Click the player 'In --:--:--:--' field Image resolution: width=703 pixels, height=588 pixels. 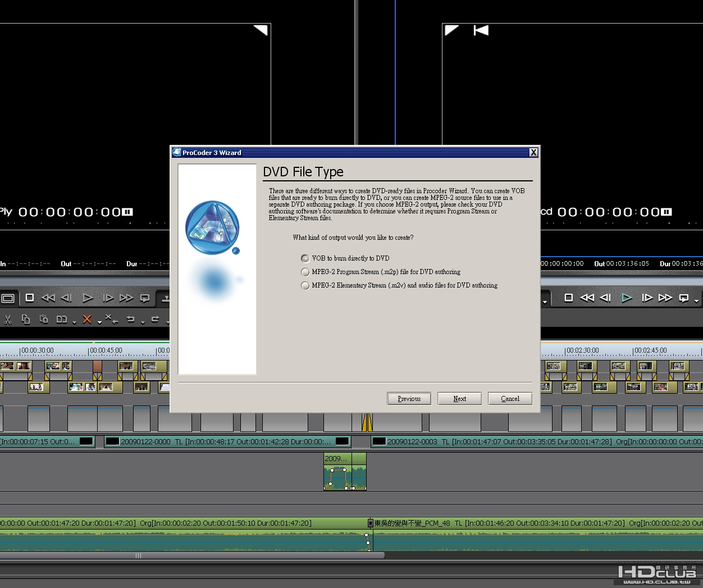click(25, 263)
